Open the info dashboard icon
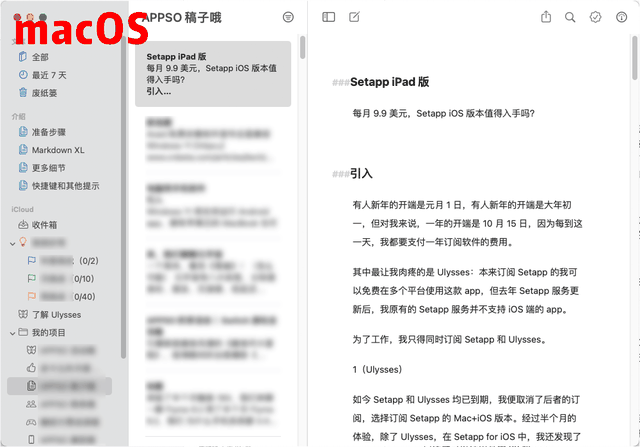 click(x=621, y=17)
